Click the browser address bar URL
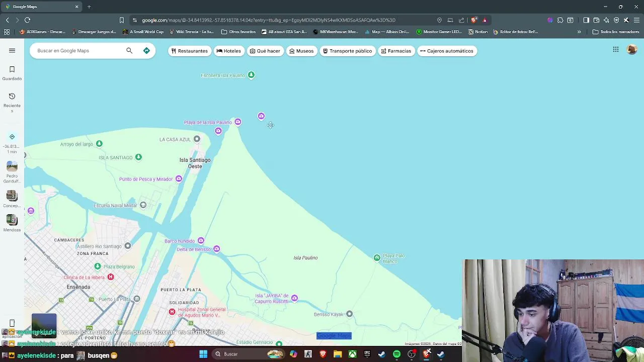 (269, 20)
